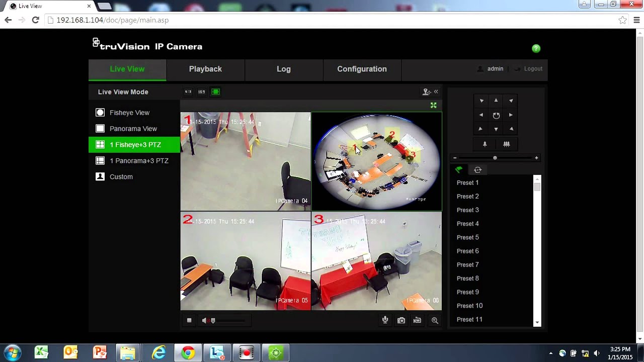The image size is (644, 362).
Task: Open help via green question mark
Action: (x=536, y=48)
